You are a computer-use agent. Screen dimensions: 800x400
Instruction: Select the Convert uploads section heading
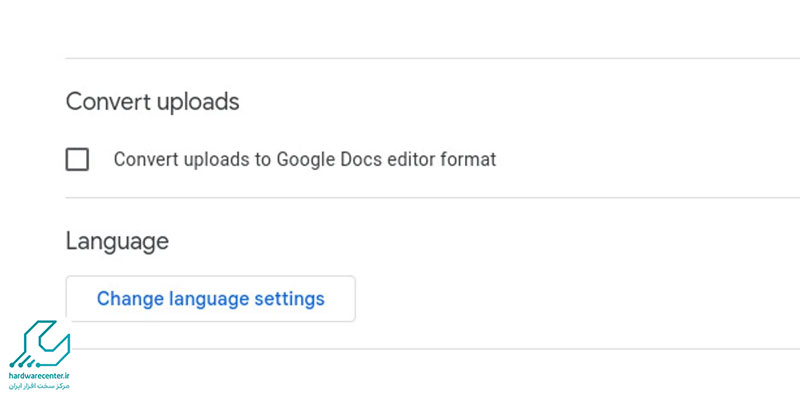(153, 102)
